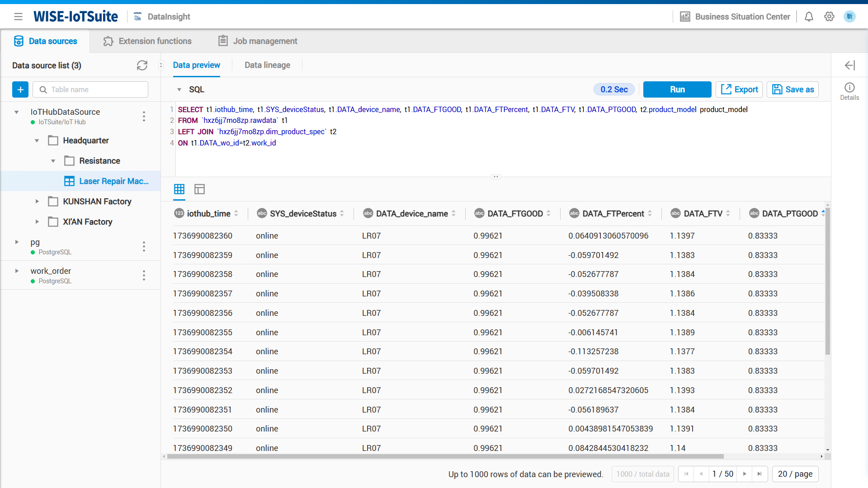
Task: Click the refresh data sources icon
Action: (x=142, y=66)
